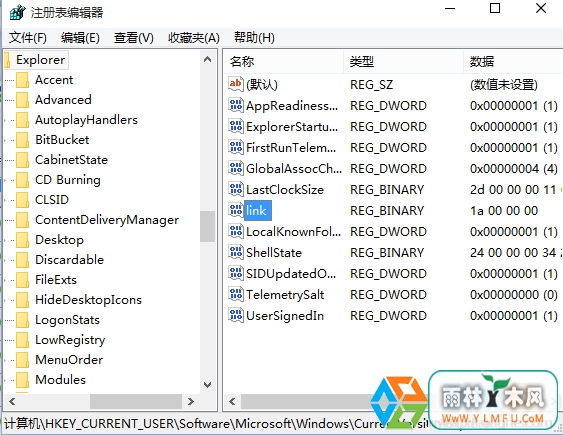Select the CD Burning folder icon

coord(22,180)
